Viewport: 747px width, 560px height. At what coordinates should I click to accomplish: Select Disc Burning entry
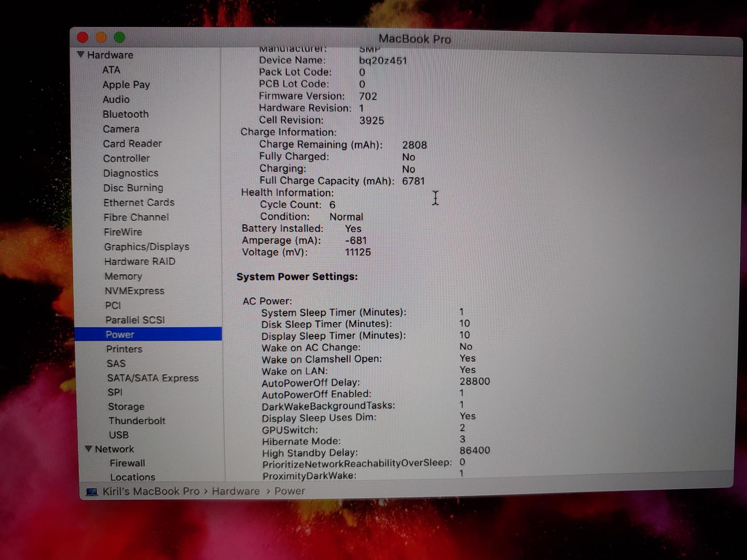pyautogui.click(x=133, y=188)
